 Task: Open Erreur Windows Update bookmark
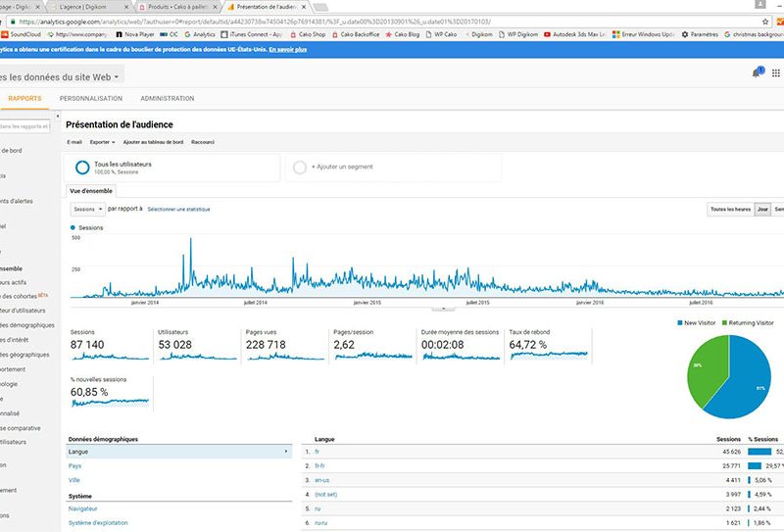[x=644, y=34]
